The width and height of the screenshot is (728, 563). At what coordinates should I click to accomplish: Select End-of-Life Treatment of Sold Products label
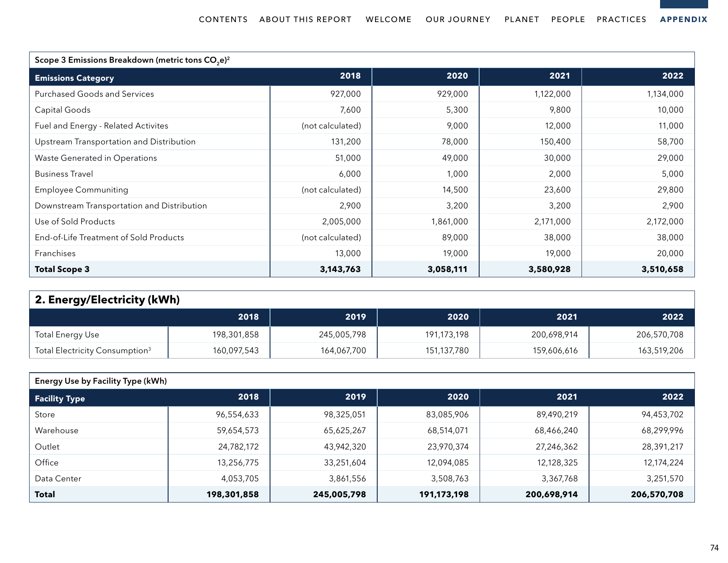coord(109,238)
